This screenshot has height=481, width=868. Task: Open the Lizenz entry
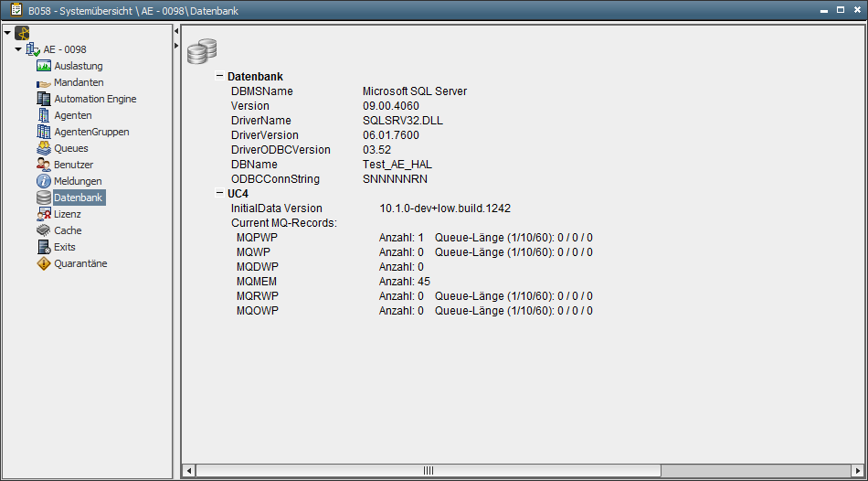(68, 214)
